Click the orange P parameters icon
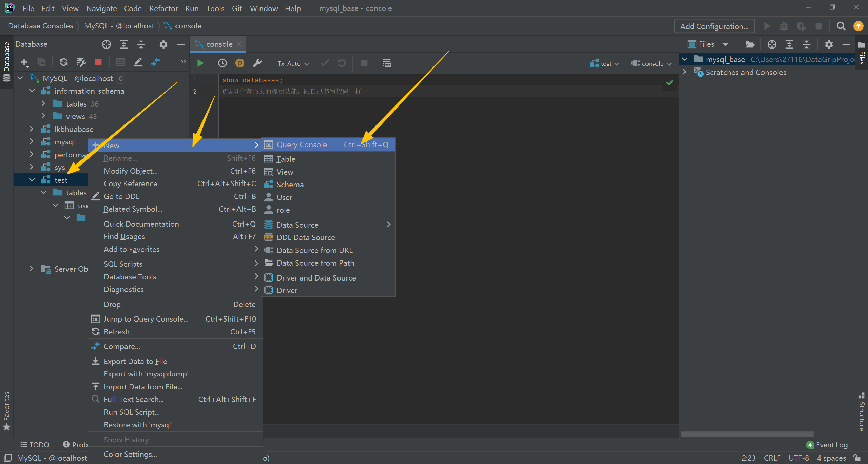868x464 pixels. (x=239, y=63)
